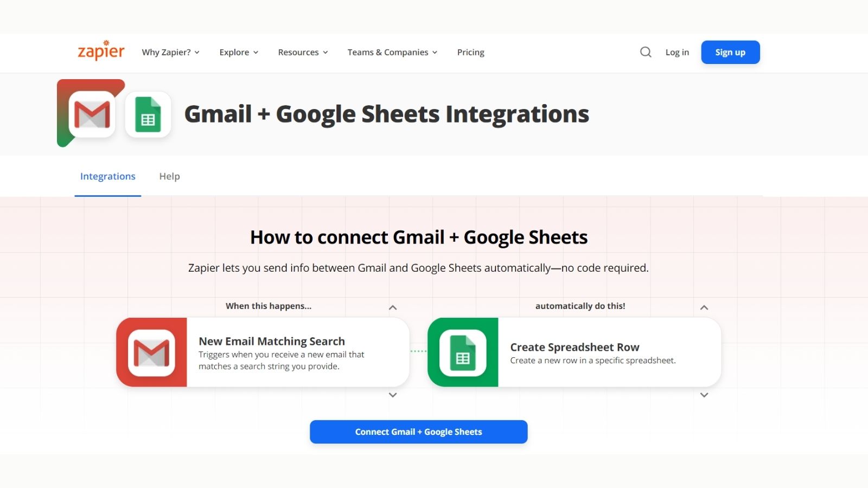Viewport: 868px width, 488px height.
Task: Click the Zapier logo
Action: (101, 50)
